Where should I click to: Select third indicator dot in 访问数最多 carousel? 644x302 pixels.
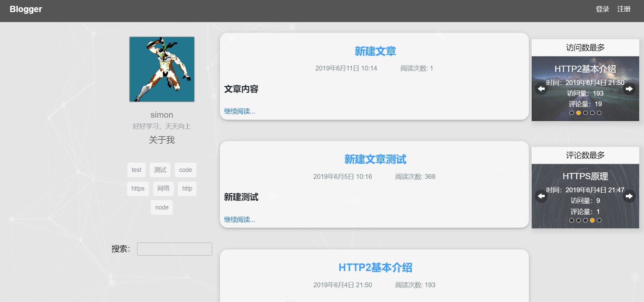tap(585, 113)
